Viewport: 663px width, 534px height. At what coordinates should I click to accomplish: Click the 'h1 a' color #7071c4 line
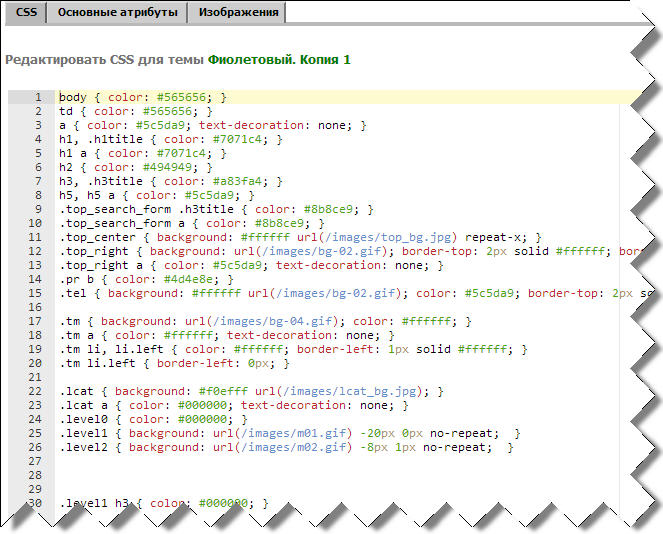pyautogui.click(x=142, y=153)
